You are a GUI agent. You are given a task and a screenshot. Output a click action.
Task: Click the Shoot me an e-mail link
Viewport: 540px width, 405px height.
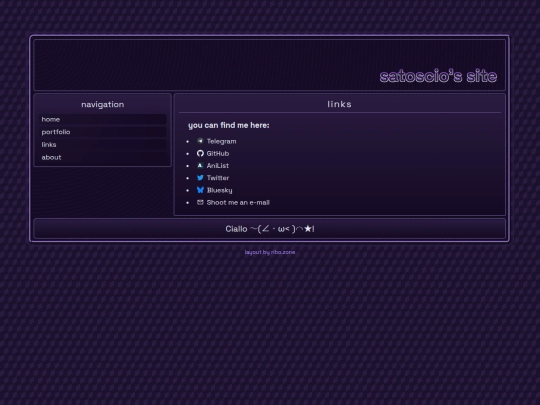click(238, 202)
